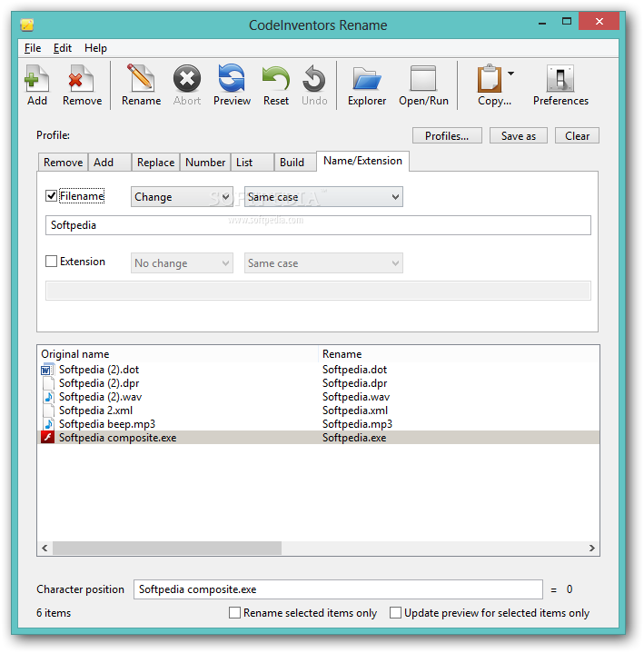Open the Edit menu
The height and width of the screenshot is (653, 644).
[63, 48]
